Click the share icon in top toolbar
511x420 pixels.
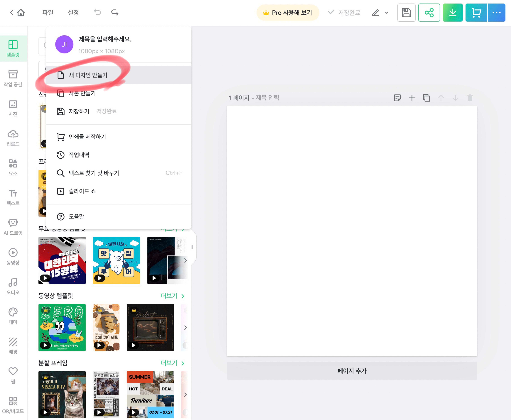(429, 13)
